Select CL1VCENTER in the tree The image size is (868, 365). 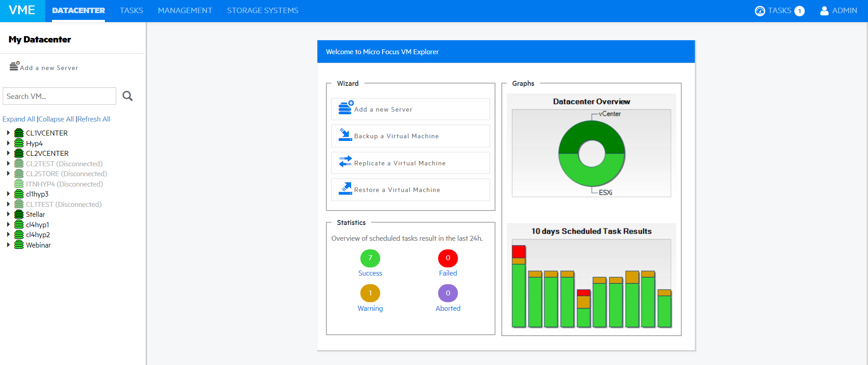(x=47, y=133)
